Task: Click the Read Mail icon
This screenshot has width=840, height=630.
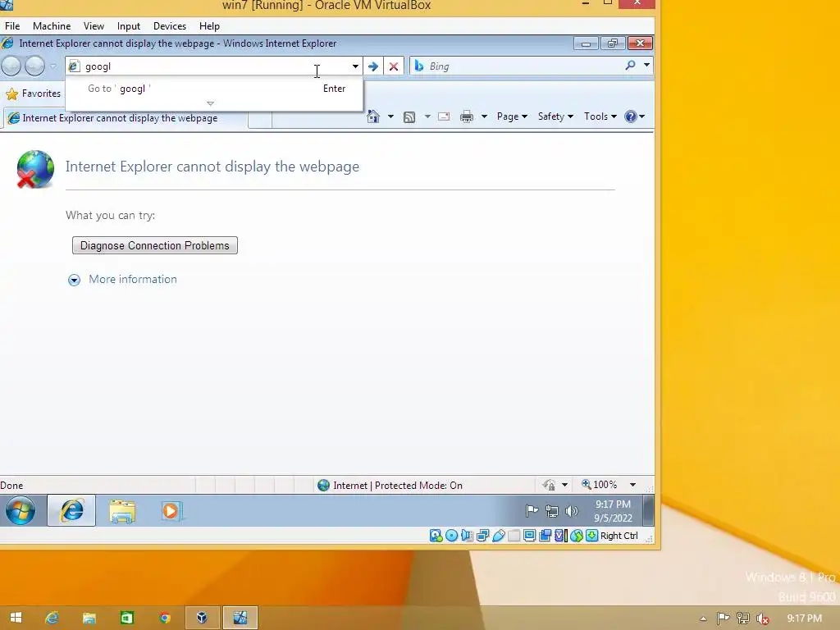Action: pyautogui.click(x=444, y=116)
